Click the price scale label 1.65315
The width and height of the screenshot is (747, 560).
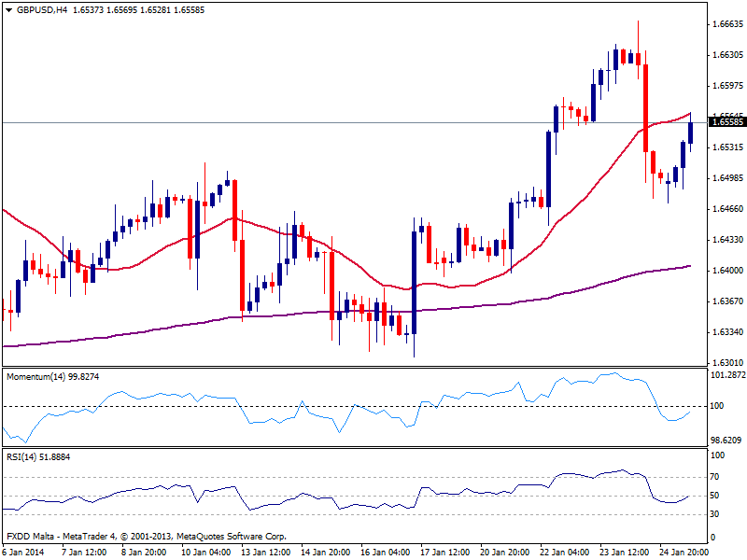click(727, 147)
